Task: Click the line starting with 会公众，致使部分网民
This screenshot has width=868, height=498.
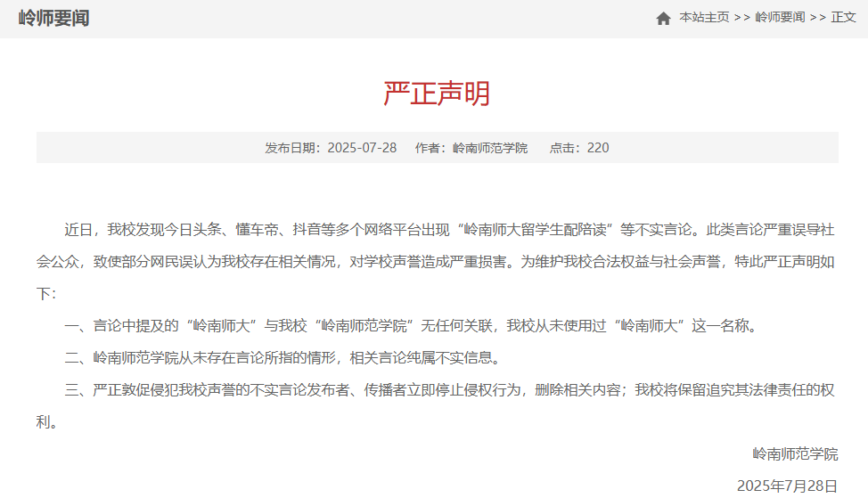Action: click(x=435, y=262)
